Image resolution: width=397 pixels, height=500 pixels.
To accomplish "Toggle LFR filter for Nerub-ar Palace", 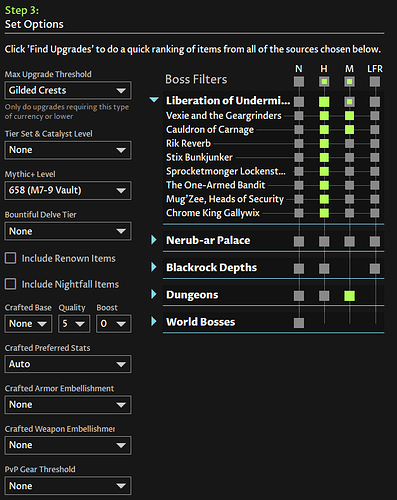I will 375,241.
